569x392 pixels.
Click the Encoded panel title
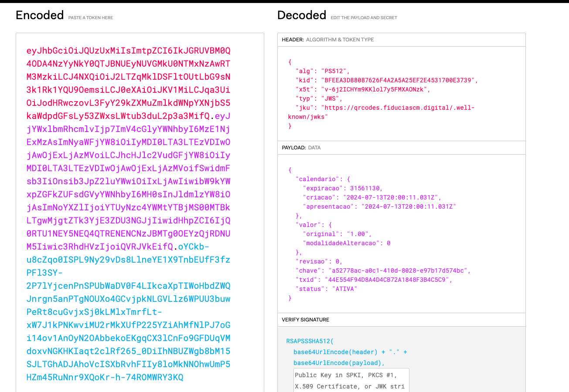pyautogui.click(x=39, y=15)
